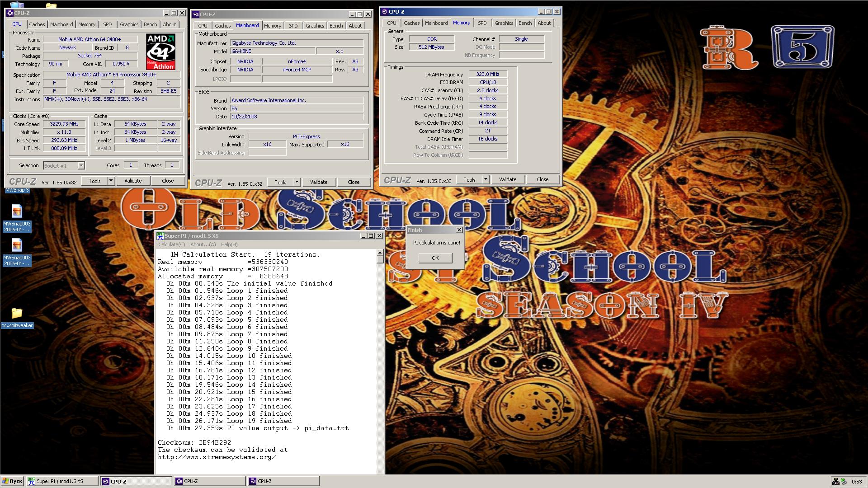Image resolution: width=868 pixels, height=488 pixels.
Task: Click the Bus Speed 293.63 MHz field
Action: pyautogui.click(x=64, y=140)
